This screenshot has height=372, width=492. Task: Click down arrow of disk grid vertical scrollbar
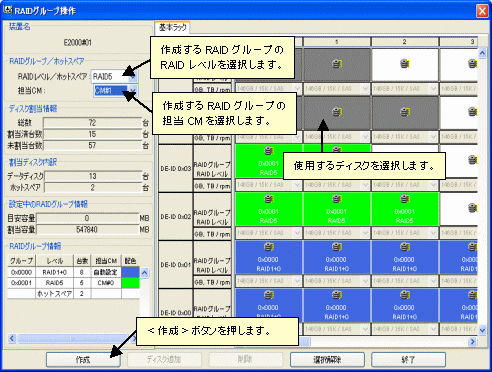pos(482,330)
